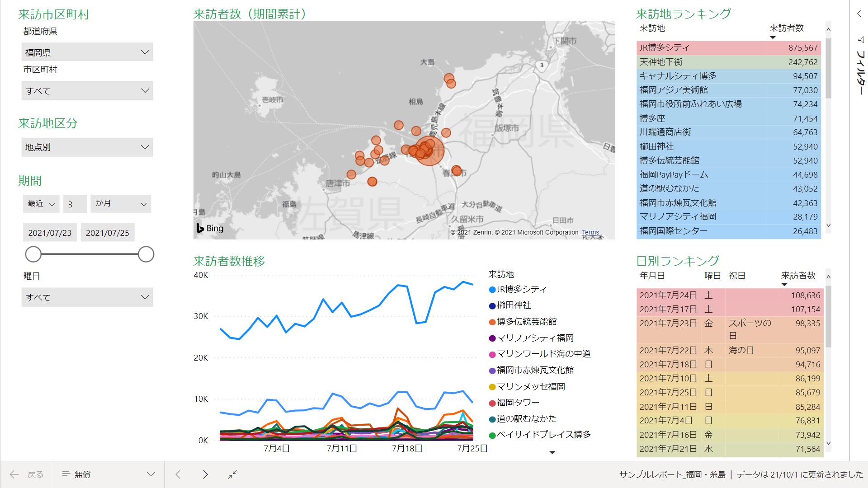The height and width of the screenshot is (488, 868).
Task: Open the 都道府県 福岡県 dropdown
Action: (x=87, y=52)
